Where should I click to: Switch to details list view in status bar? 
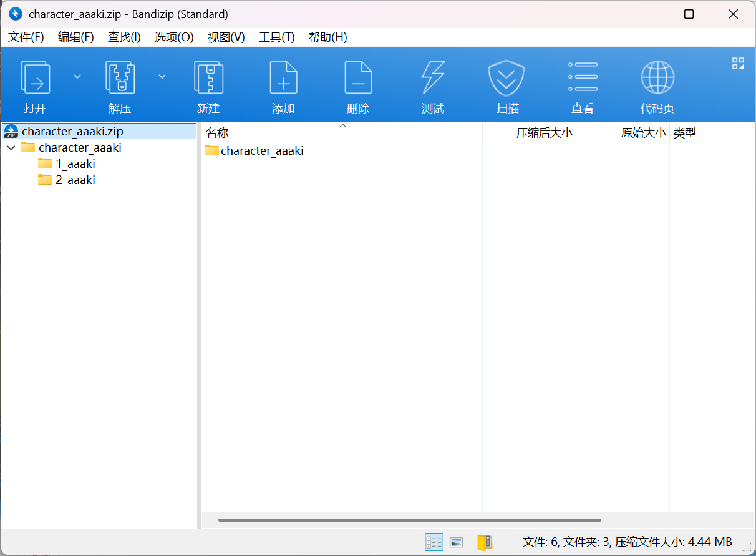434,542
